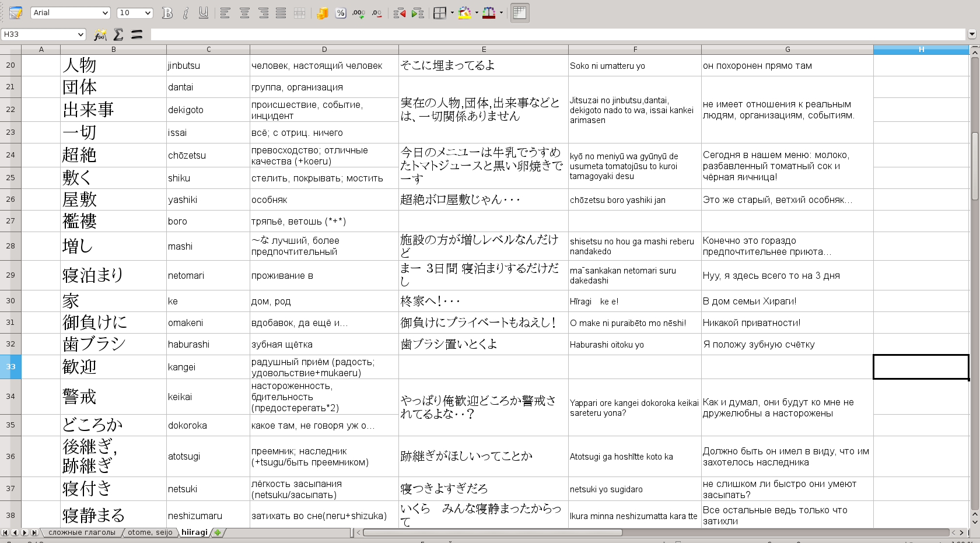
Task: Expand the formula bar arrow
Action: click(x=972, y=34)
